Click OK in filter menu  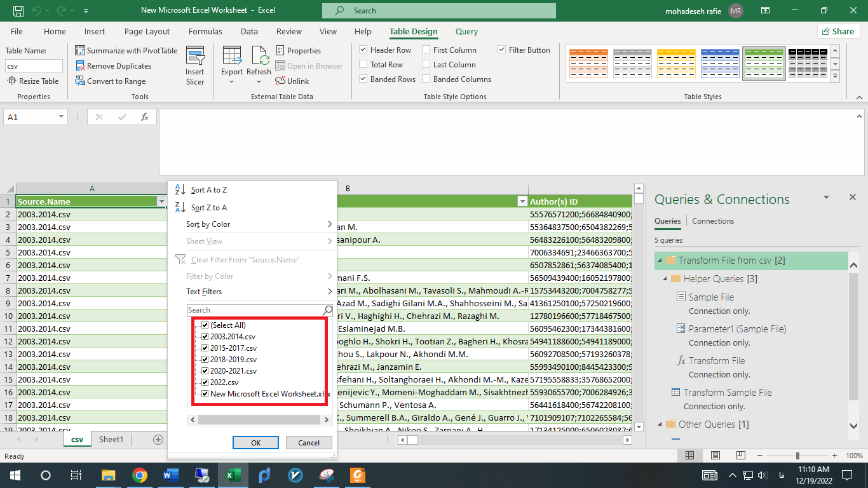(x=255, y=443)
